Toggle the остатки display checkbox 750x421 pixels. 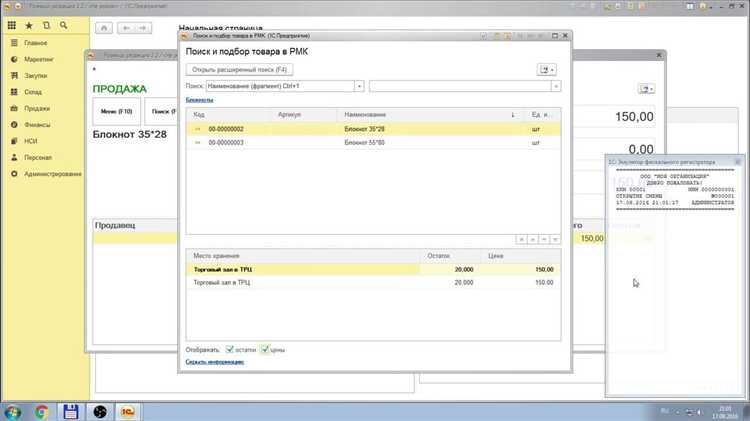pyautogui.click(x=230, y=349)
